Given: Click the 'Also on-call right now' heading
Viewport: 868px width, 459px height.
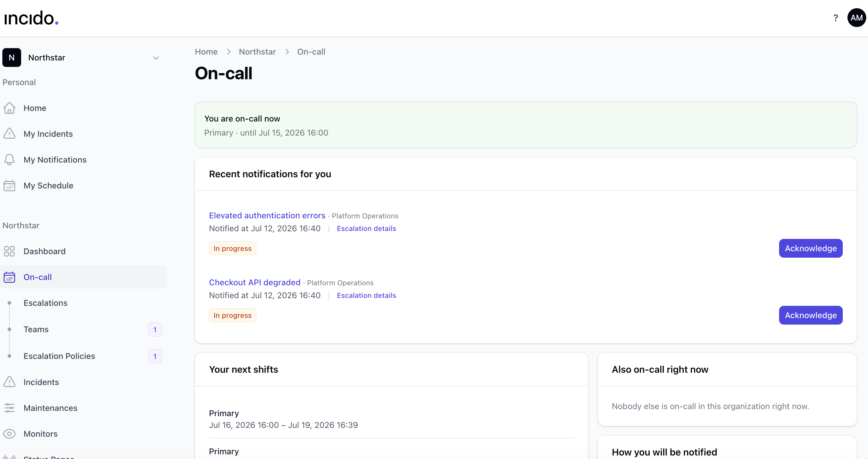Looking at the screenshot, I should point(660,370).
